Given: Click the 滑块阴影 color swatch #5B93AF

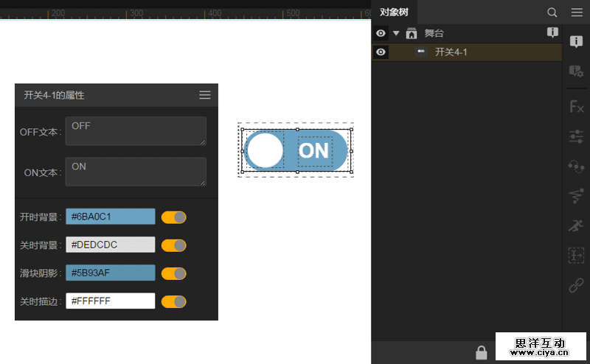Looking at the screenshot, I should pos(111,273).
